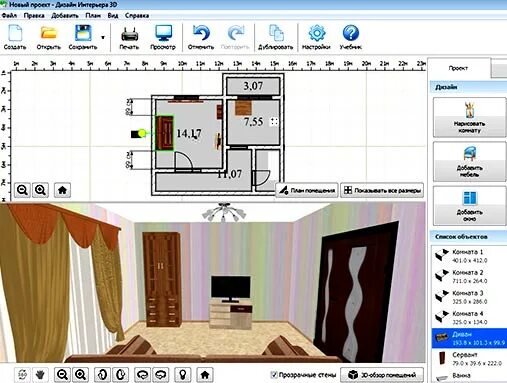Select Сервант in object list
Screen dimensions: 507x383
(x=469, y=359)
